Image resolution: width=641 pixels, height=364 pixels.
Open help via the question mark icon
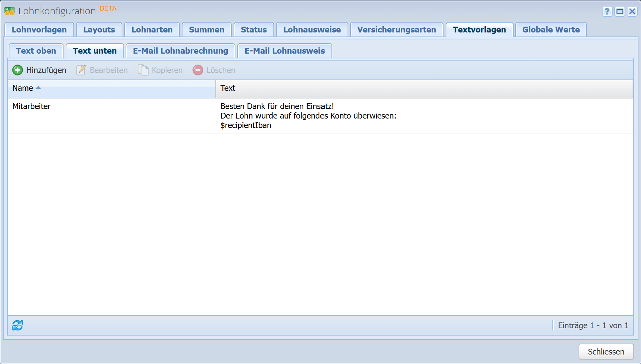coord(607,11)
